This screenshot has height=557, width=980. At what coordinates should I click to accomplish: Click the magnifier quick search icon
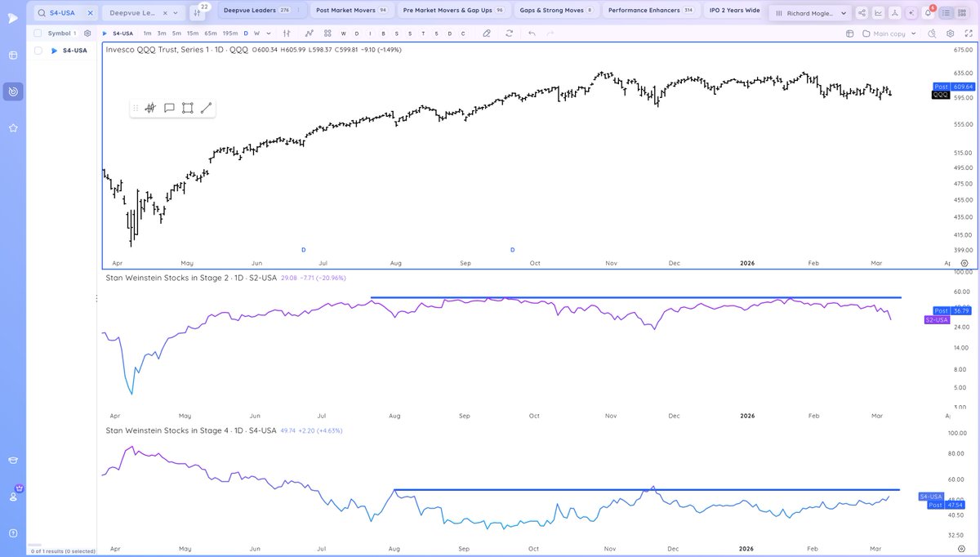click(x=933, y=33)
